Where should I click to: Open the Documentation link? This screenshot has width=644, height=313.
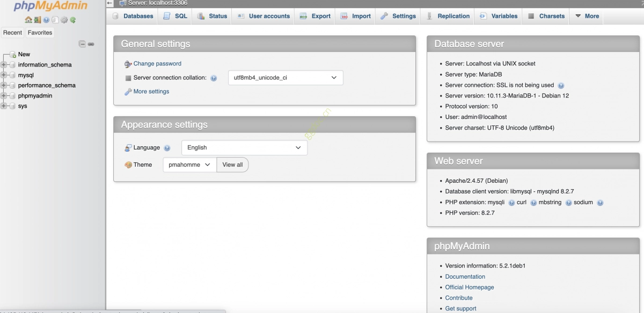465,277
